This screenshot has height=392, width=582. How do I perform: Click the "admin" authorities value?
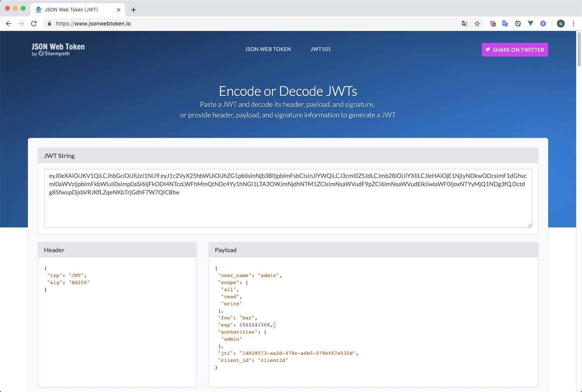(232, 339)
